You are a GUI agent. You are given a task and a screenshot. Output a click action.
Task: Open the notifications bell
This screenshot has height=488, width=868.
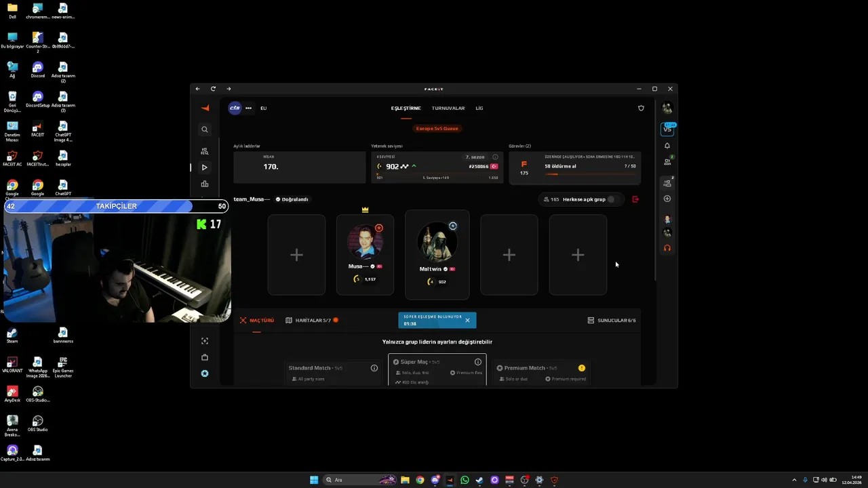tap(667, 146)
